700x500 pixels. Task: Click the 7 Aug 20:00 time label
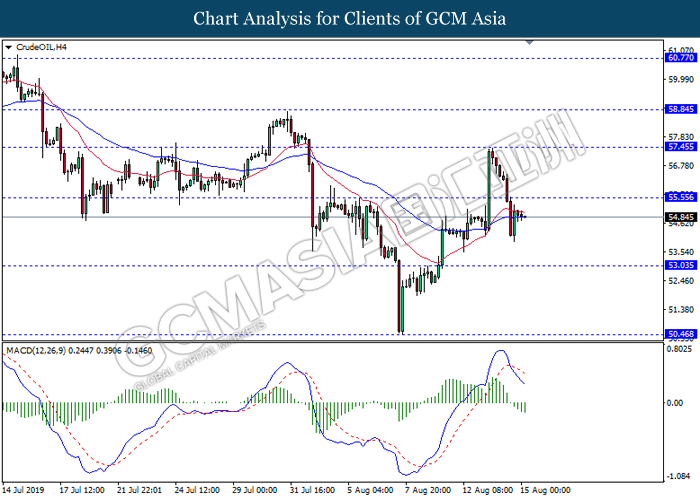(x=428, y=490)
